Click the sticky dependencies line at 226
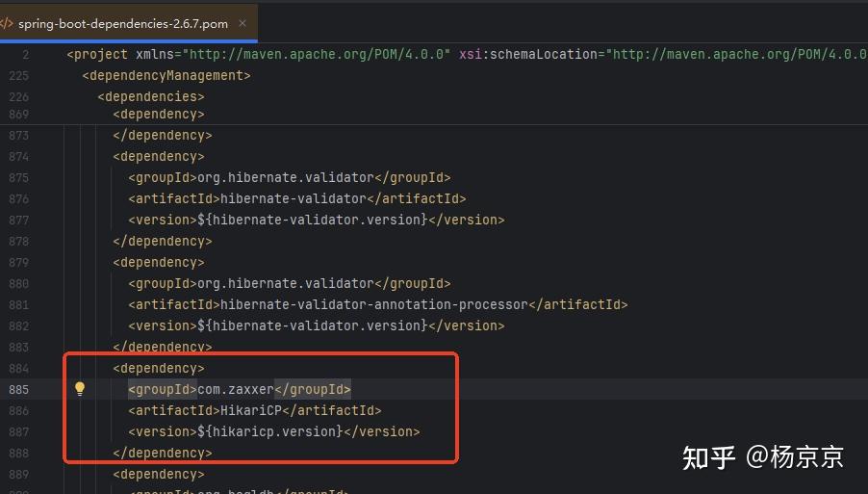868x494 pixels. [151, 96]
